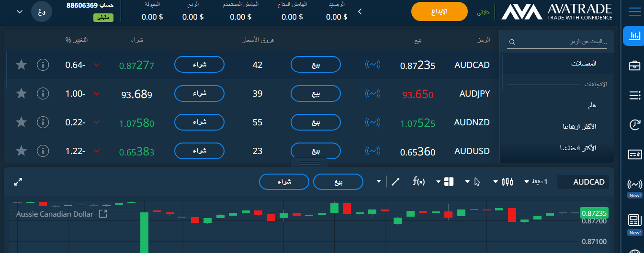Click the AUDCAD row sell button

click(316, 65)
